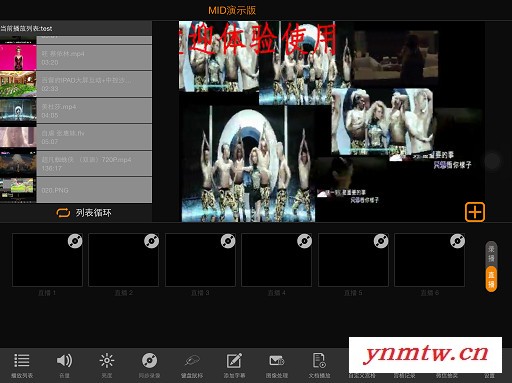
Task: Click the record disc icon on 直播 2
Action: (151, 241)
